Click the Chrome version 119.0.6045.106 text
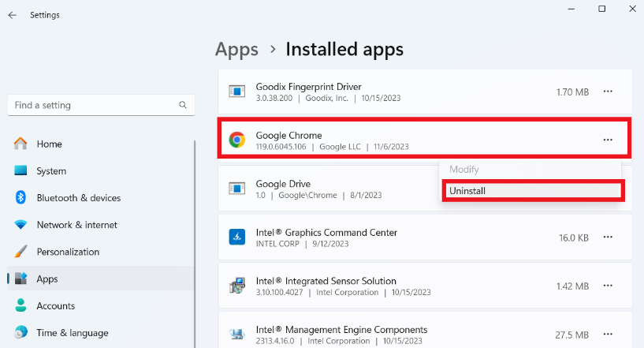 pyautogui.click(x=281, y=147)
